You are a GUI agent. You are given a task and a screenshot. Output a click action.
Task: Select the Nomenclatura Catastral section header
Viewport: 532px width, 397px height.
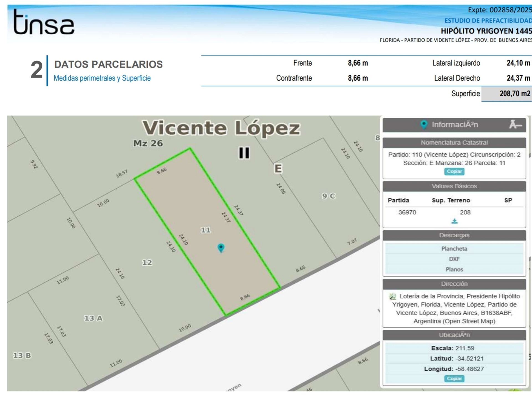(x=454, y=143)
